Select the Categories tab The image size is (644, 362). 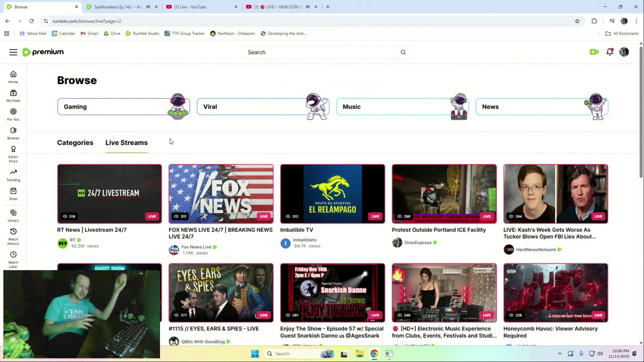[x=75, y=143]
